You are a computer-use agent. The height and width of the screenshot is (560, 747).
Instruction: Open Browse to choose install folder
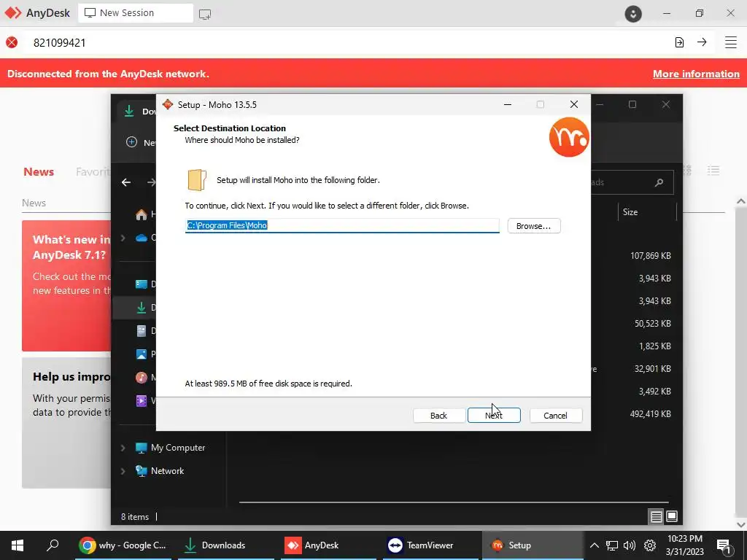tap(533, 226)
